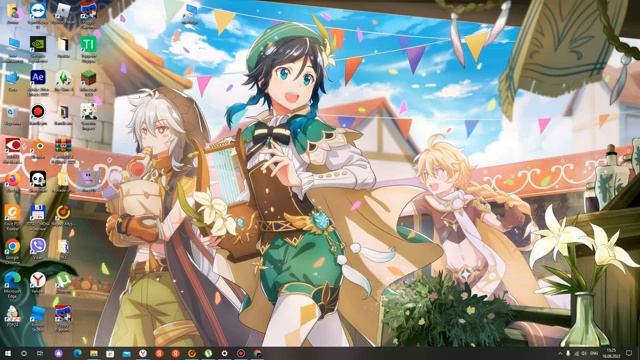Select the purple cat desktop icon
The width and height of the screenshot is (640, 360).
[88, 178]
